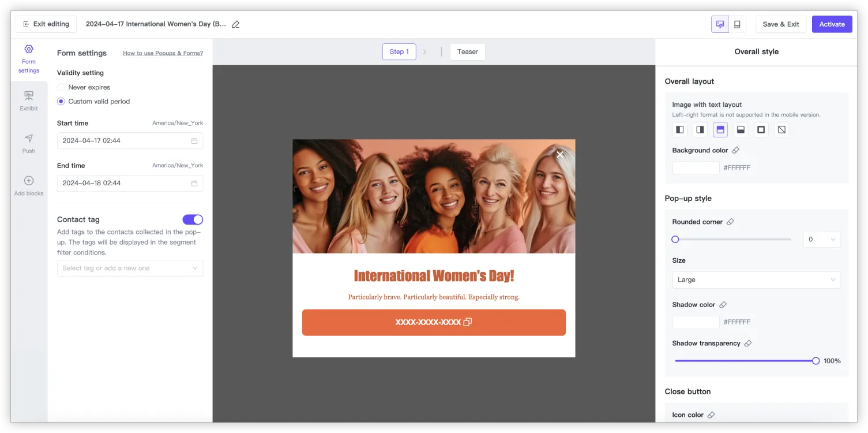The image size is (868, 433).
Task: Choose image-left layout icon
Action: (680, 130)
